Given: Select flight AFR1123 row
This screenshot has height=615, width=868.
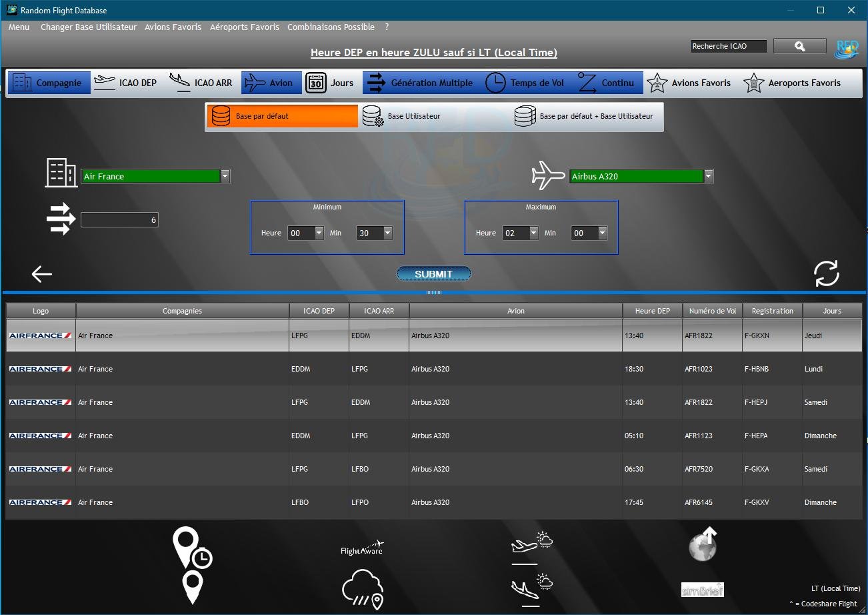Looking at the screenshot, I should (x=434, y=436).
